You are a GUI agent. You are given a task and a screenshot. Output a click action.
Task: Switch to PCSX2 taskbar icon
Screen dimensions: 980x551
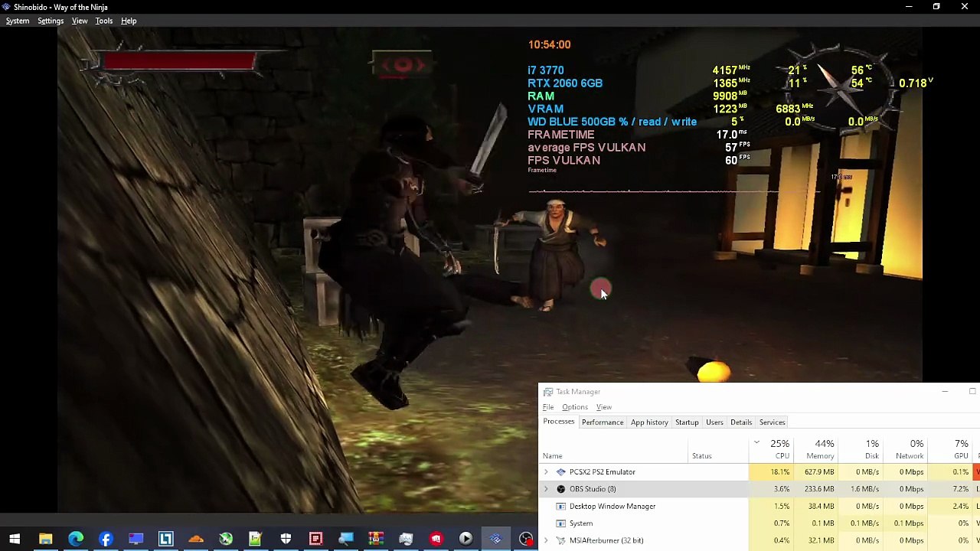pos(496,539)
